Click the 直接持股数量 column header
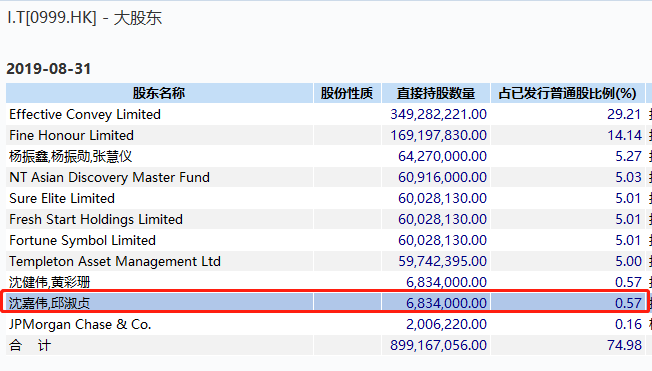 coord(436,93)
